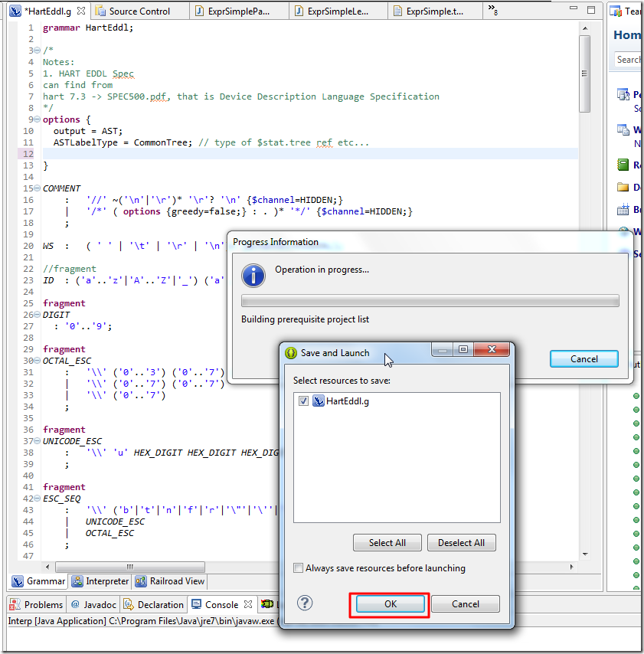
Task: Click the Select All button
Action: pyautogui.click(x=387, y=543)
